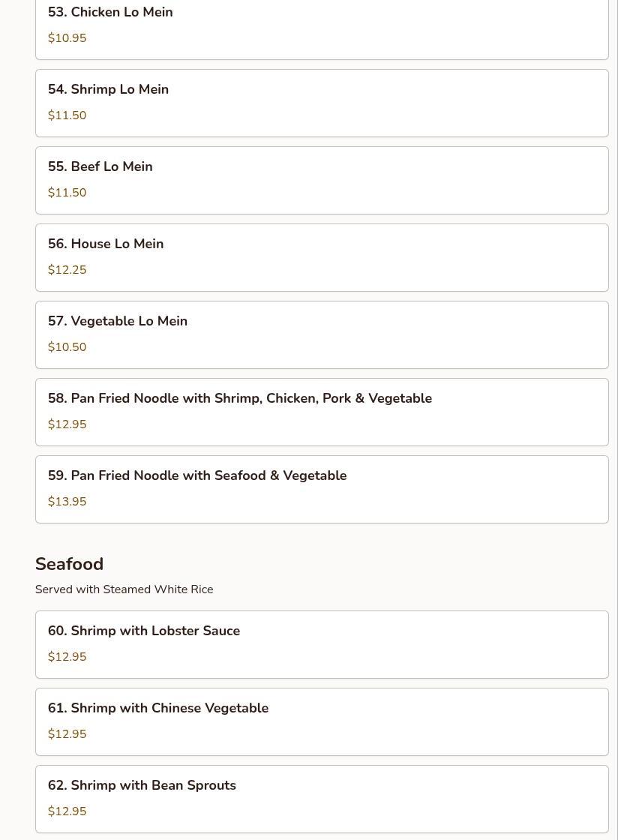Select 57. Vegetable Lo Mein
The height and width of the screenshot is (840, 633).
322,334
